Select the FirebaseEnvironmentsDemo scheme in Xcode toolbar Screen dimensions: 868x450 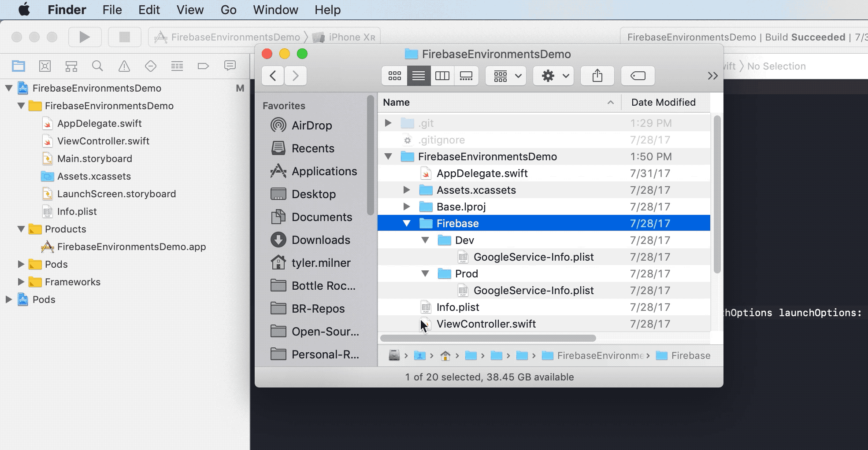pyautogui.click(x=227, y=37)
